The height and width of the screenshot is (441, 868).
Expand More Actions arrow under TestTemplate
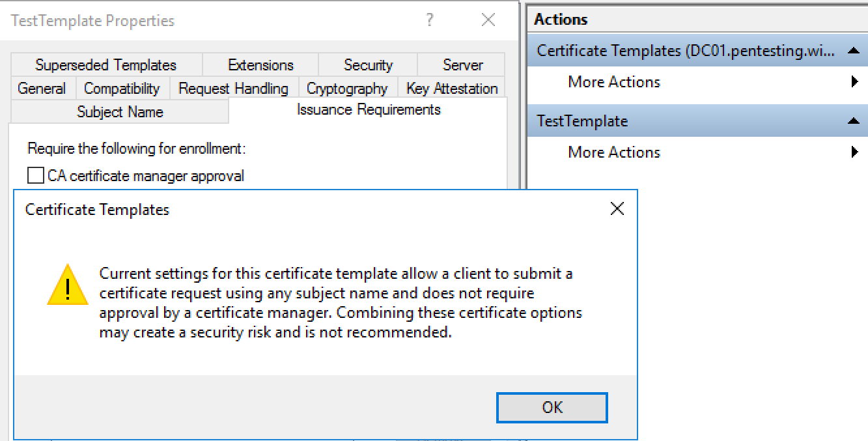point(854,152)
